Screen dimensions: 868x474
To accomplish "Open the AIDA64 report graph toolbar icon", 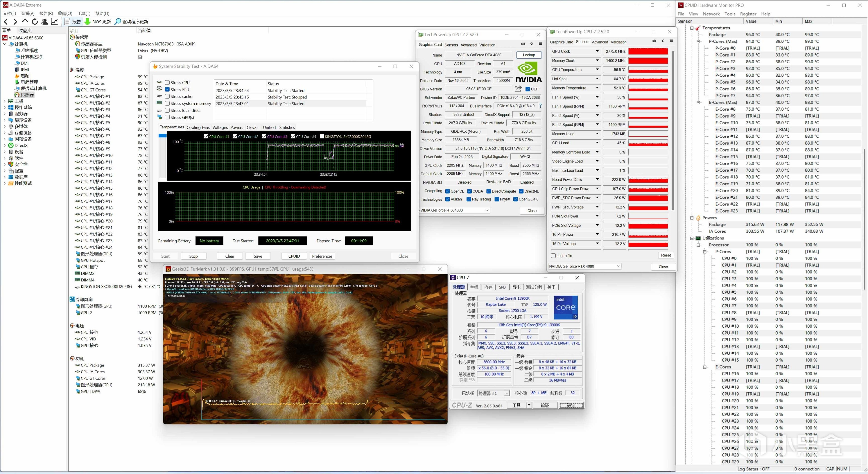I will click(x=54, y=22).
